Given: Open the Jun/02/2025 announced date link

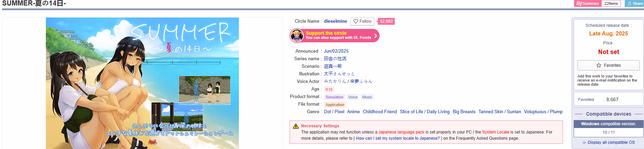Looking at the screenshot, I should [x=336, y=51].
